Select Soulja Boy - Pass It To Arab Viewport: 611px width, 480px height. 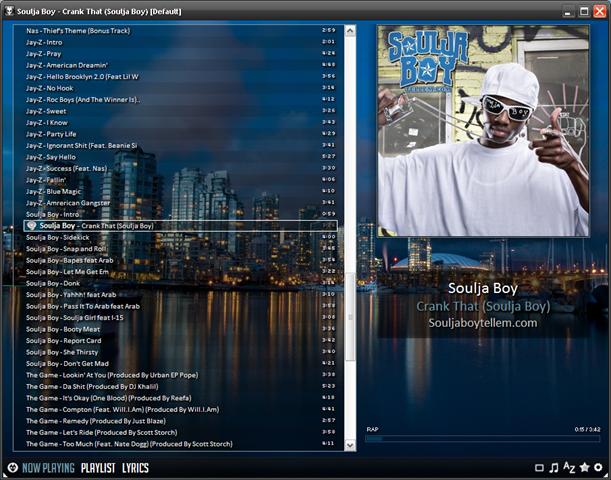180,306
